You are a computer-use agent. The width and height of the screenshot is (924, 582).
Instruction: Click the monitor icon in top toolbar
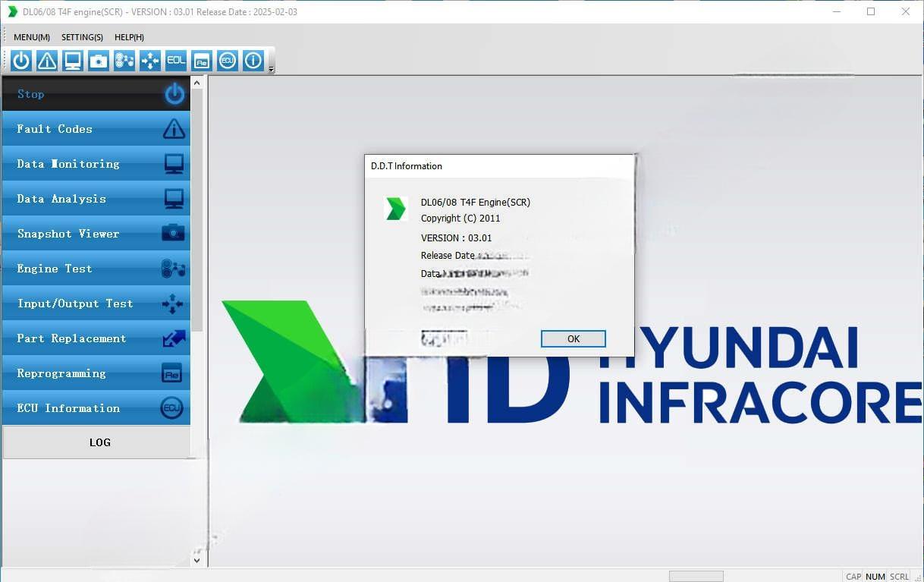(73, 61)
